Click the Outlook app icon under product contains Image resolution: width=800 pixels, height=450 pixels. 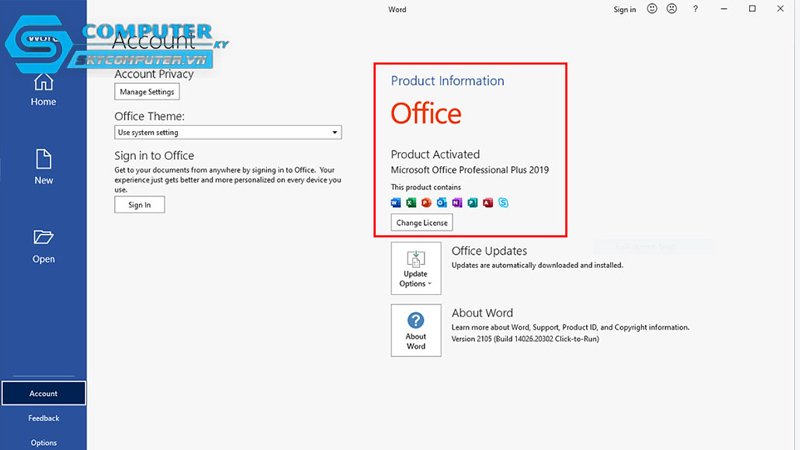[442, 203]
